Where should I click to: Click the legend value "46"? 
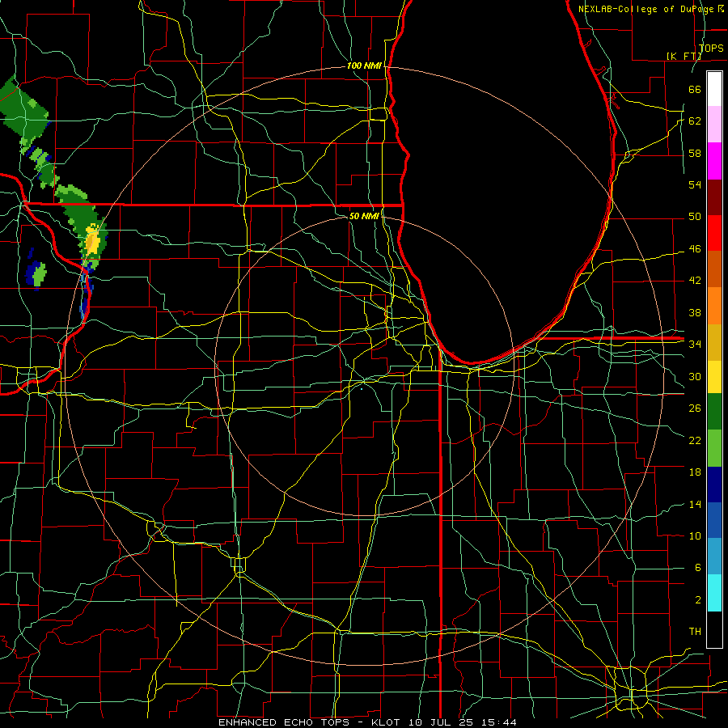[695, 249]
